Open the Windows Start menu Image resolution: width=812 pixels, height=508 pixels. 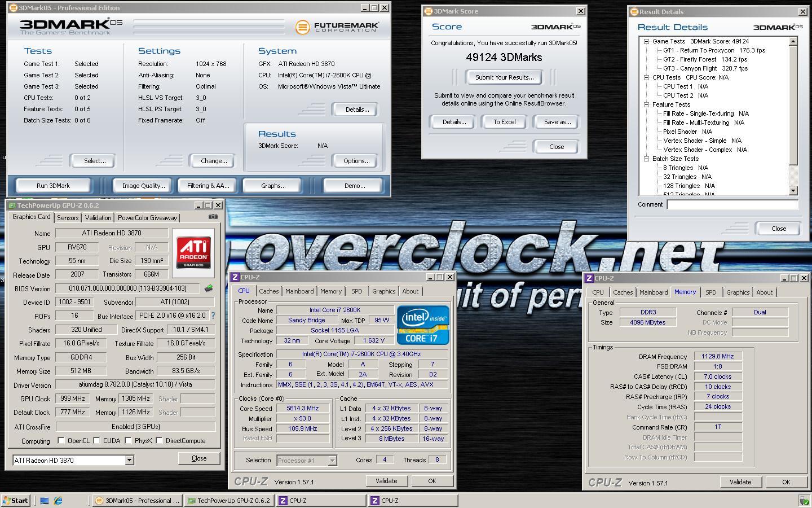point(15,501)
